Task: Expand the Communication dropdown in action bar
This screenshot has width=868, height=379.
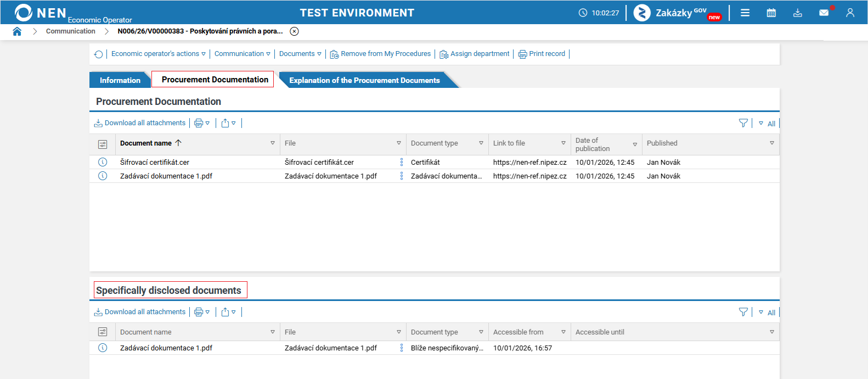Action: point(243,54)
